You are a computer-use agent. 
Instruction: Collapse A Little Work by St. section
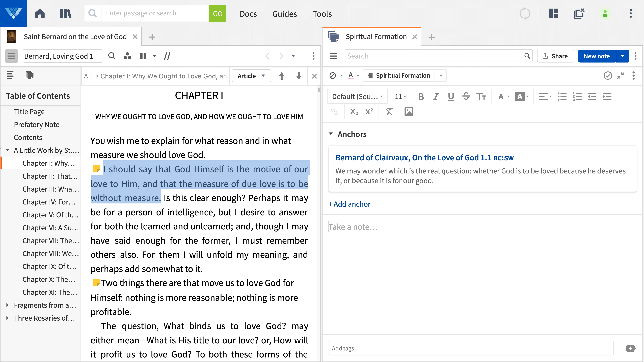coord(8,150)
